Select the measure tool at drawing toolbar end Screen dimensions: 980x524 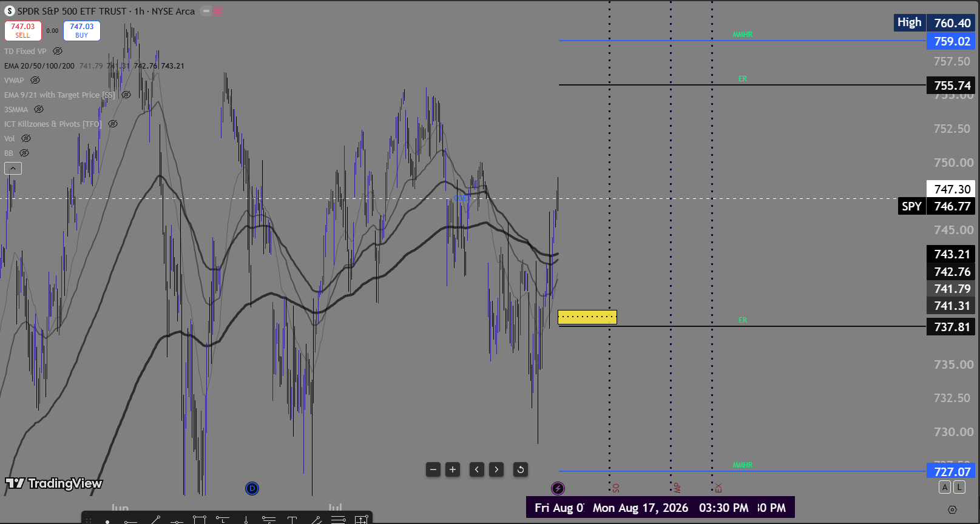coord(362,520)
